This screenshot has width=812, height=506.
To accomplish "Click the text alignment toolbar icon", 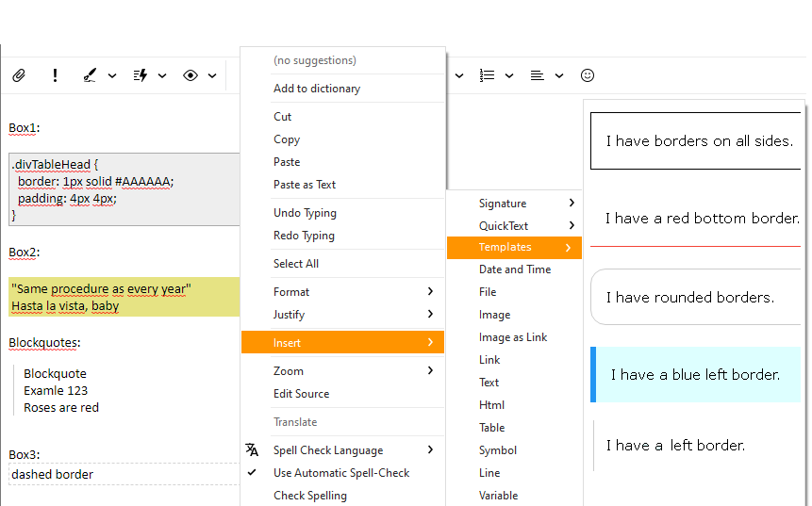I will click(x=537, y=75).
